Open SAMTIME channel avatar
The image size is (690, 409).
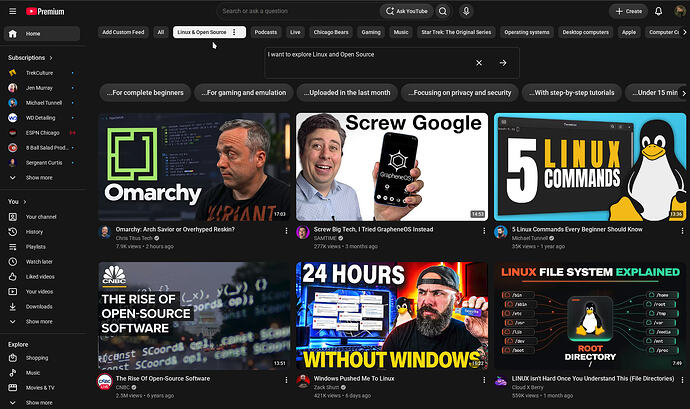(303, 232)
